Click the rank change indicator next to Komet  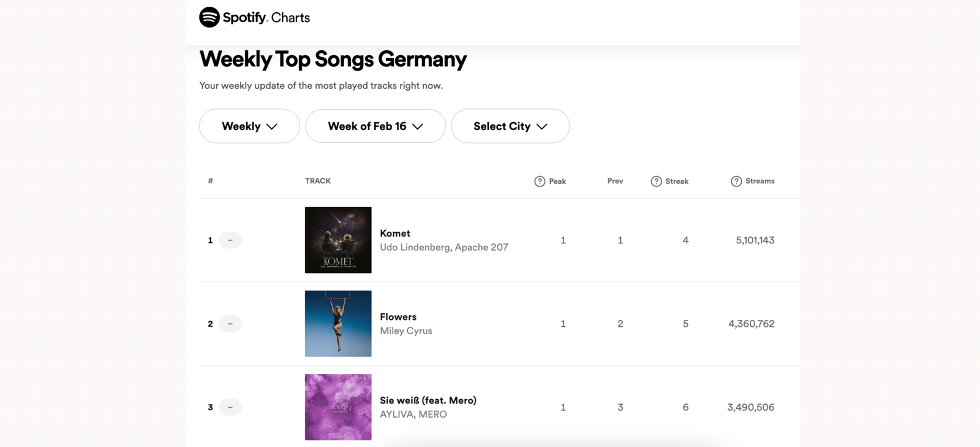point(230,240)
